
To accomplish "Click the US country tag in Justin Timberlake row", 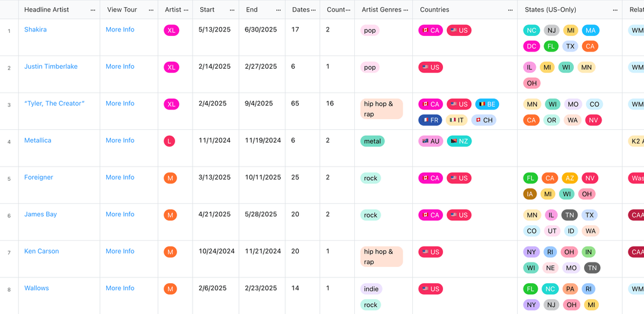I will [x=430, y=68].
